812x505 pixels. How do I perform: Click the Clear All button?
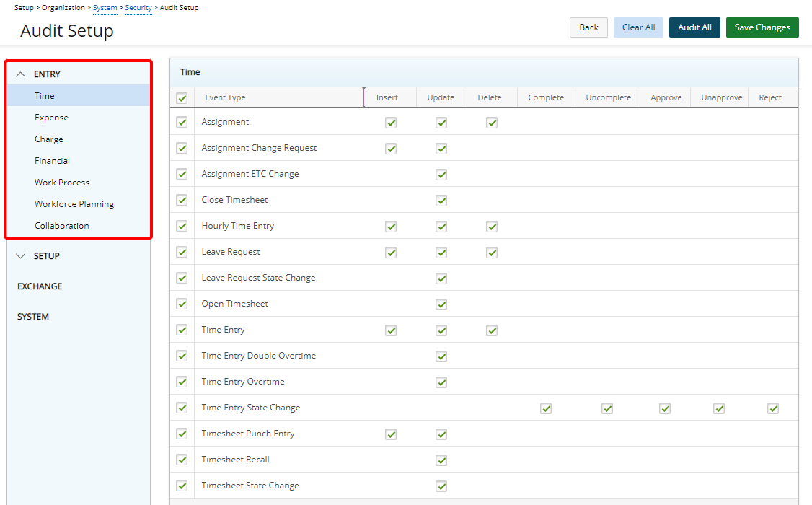click(x=638, y=27)
